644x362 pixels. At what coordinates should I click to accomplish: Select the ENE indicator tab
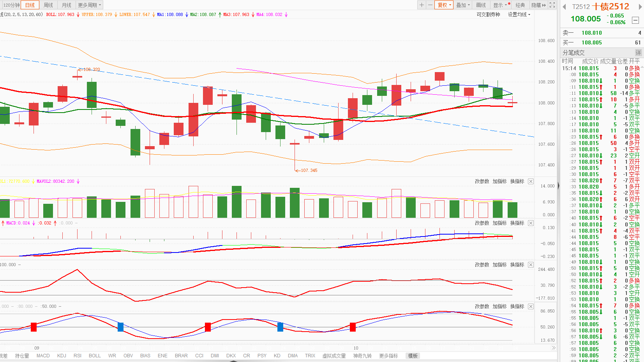click(162, 356)
